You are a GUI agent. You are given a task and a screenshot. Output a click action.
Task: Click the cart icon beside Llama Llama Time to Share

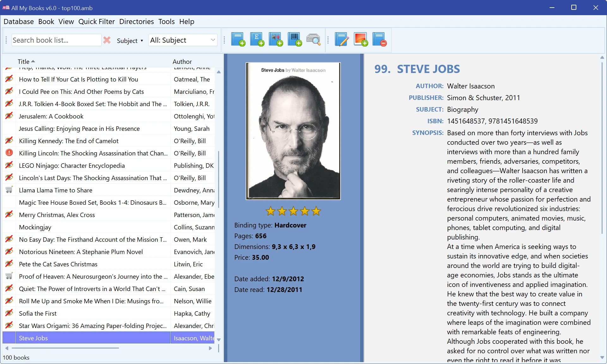(9, 190)
